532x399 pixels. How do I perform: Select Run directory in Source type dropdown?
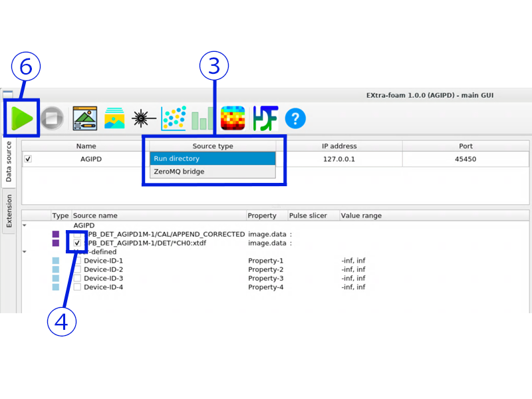click(x=213, y=158)
